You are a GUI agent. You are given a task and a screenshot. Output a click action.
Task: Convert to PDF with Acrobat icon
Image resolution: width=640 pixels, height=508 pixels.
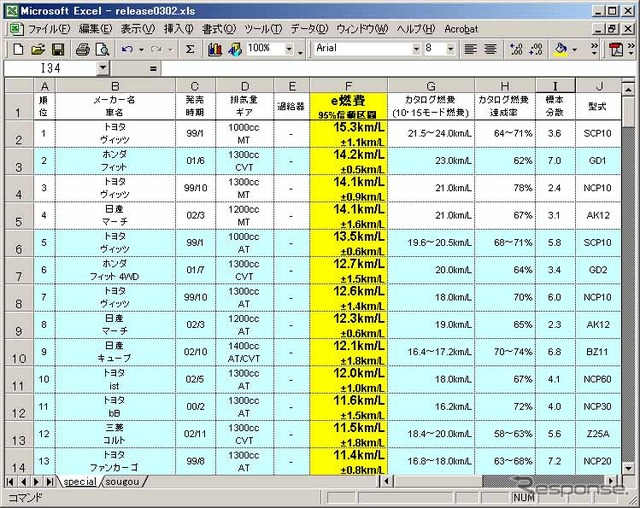click(x=616, y=49)
